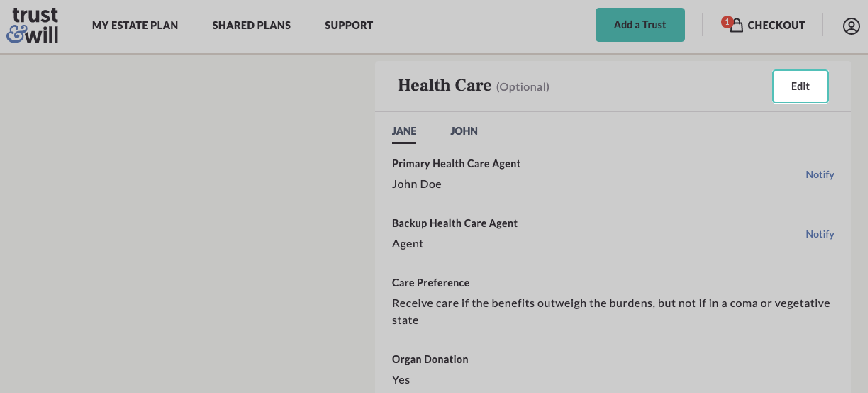Click the backup agent value 'Agent'
The image size is (868, 393).
[x=407, y=244]
